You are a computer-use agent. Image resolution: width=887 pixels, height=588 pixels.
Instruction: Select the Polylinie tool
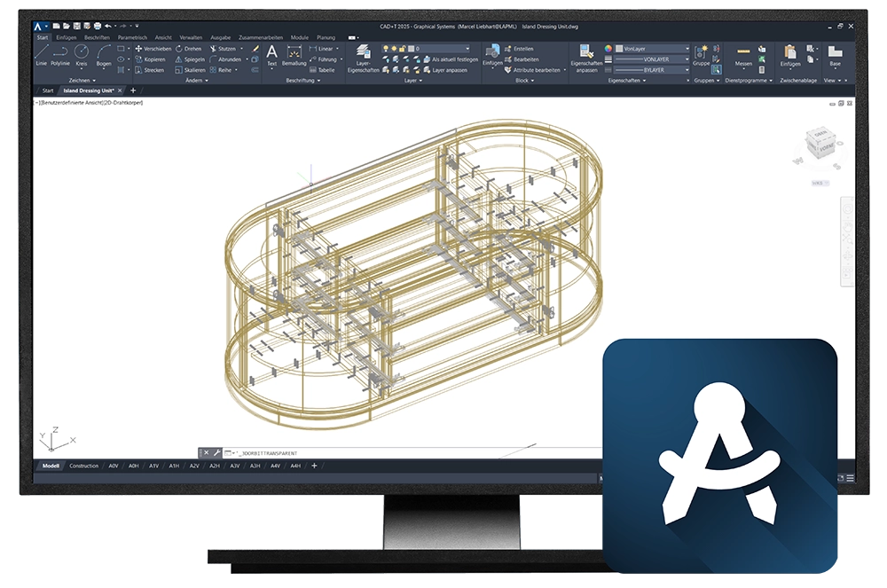tap(60, 55)
